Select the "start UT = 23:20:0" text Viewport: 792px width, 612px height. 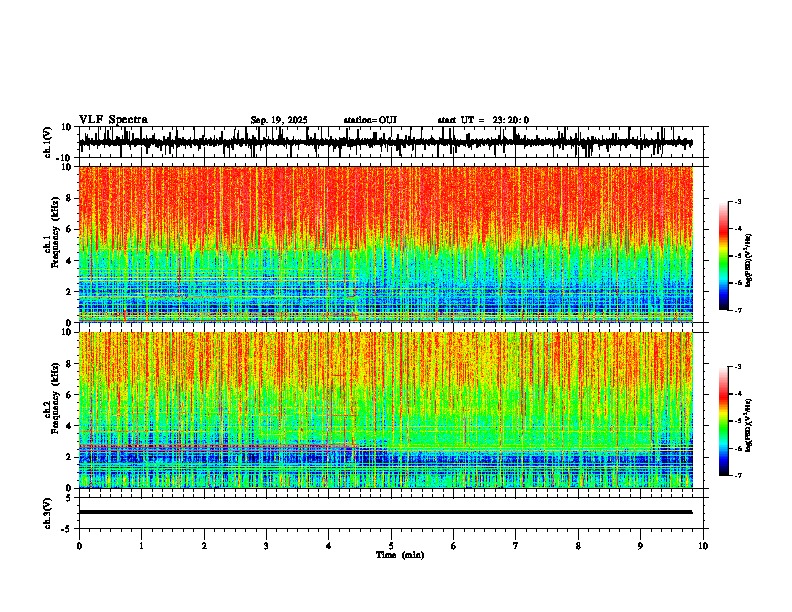coord(483,120)
